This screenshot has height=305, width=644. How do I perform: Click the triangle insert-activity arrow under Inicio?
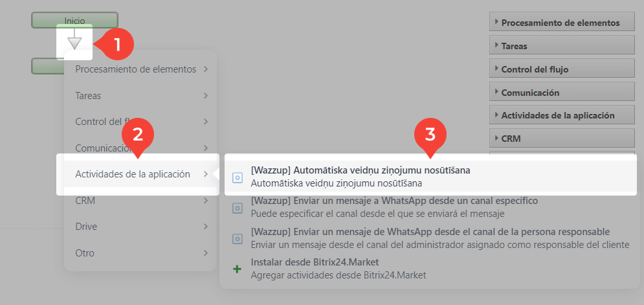(75, 43)
